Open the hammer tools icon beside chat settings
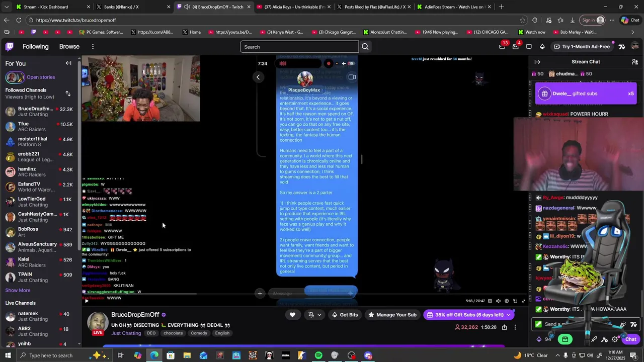644x362 pixels. click(604, 339)
